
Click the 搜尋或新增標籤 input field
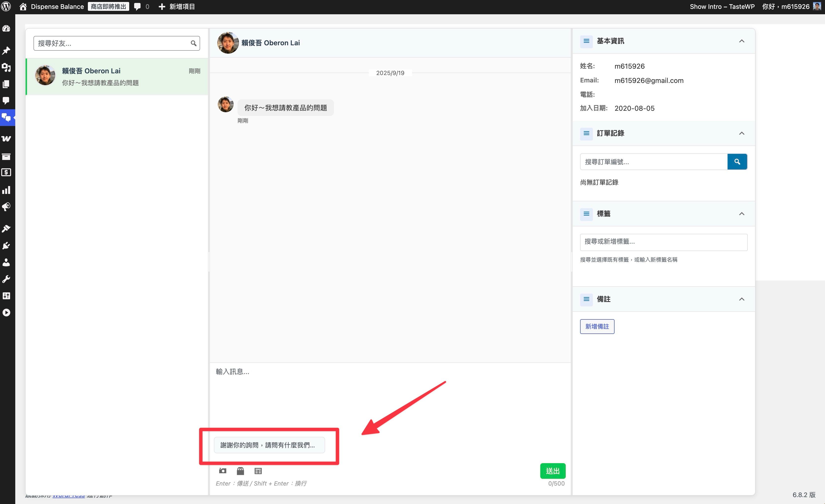coord(664,242)
